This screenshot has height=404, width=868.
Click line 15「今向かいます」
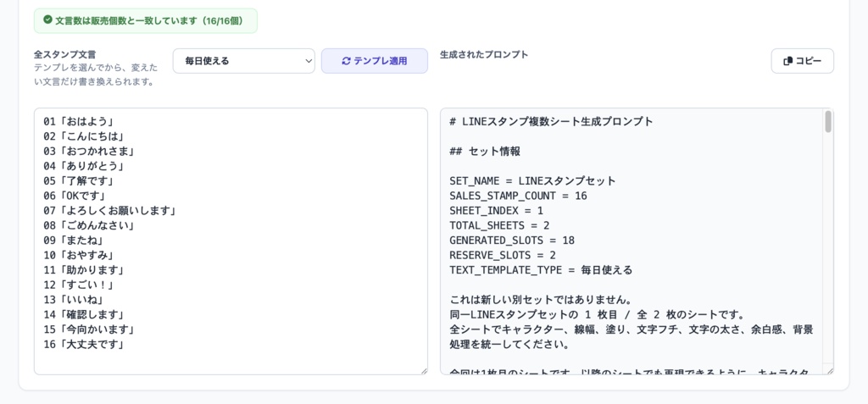(x=88, y=329)
